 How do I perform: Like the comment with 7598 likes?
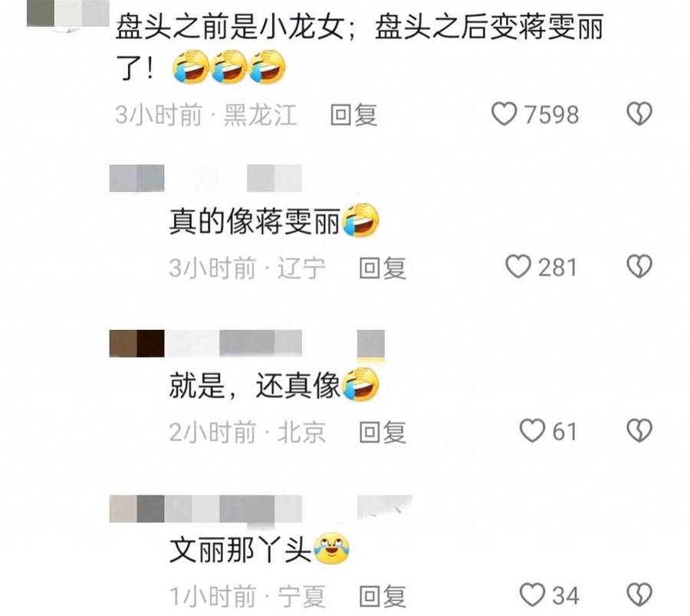tap(504, 114)
